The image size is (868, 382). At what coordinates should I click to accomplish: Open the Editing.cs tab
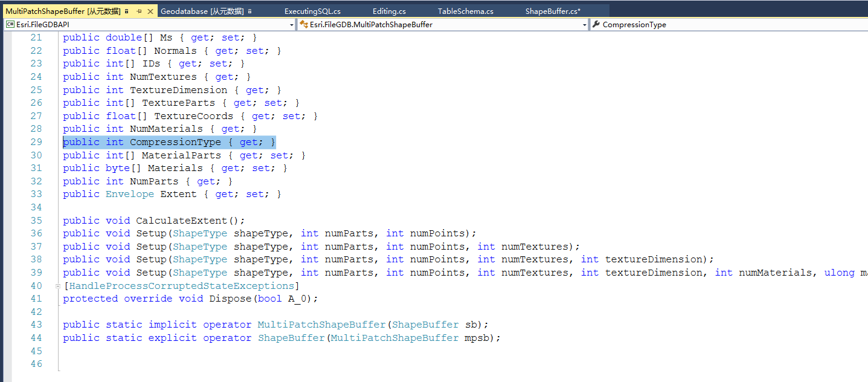389,11
